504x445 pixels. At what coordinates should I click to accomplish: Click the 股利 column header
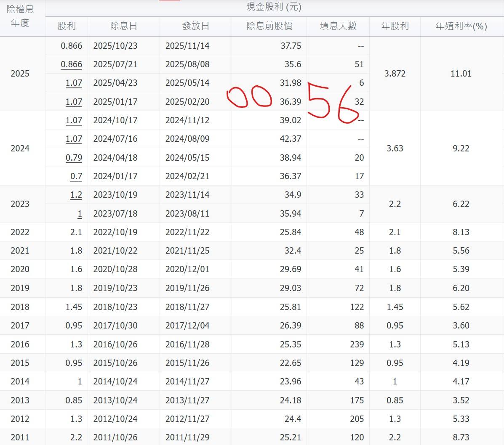67,26
